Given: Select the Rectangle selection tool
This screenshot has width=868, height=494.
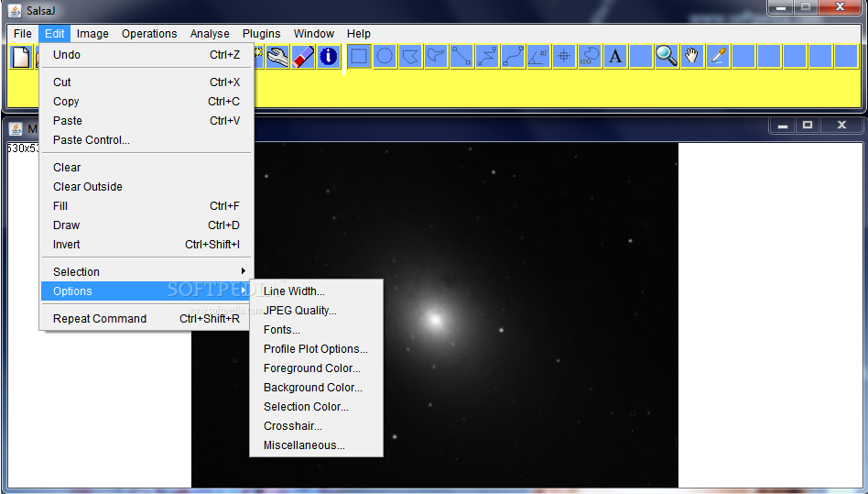Looking at the screenshot, I should [x=359, y=57].
